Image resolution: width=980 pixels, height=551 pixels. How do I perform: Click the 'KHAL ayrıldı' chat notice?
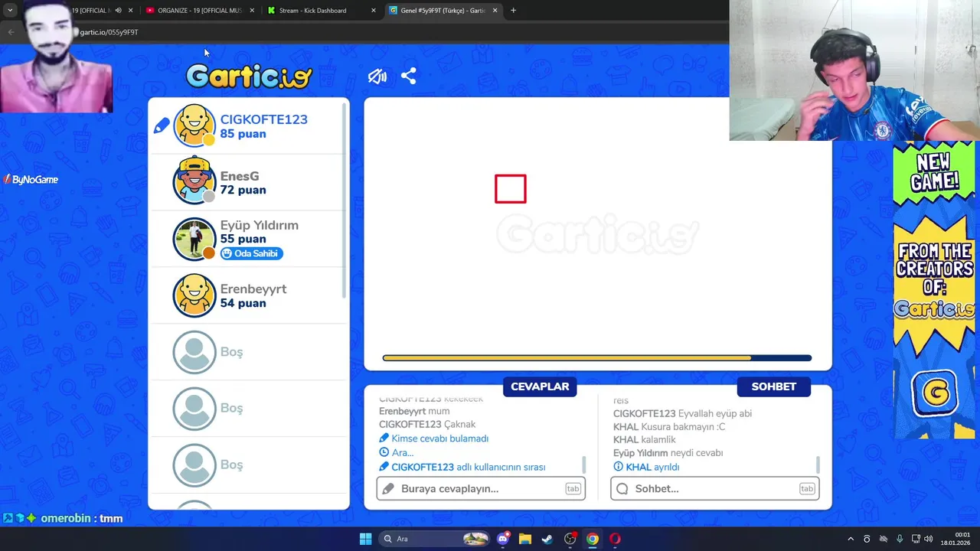point(646,467)
